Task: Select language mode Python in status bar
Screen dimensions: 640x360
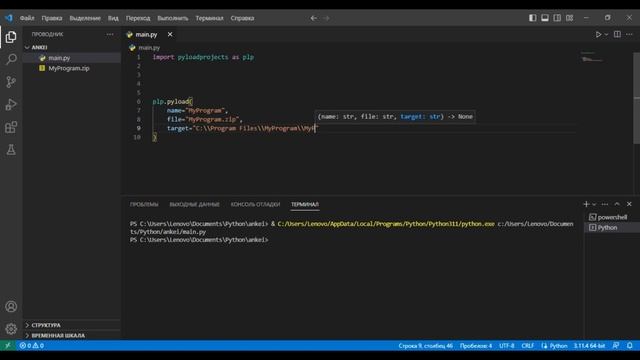Action: tap(558, 346)
